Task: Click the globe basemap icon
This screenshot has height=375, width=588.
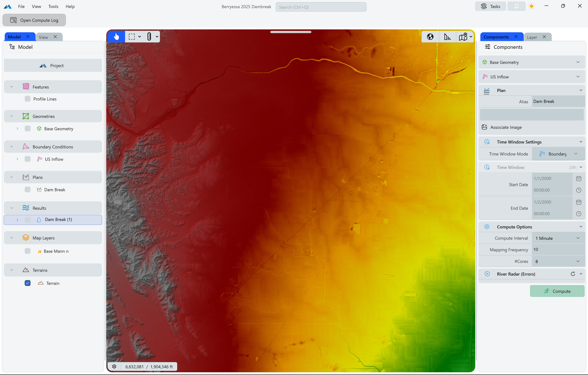Action: pos(430,37)
